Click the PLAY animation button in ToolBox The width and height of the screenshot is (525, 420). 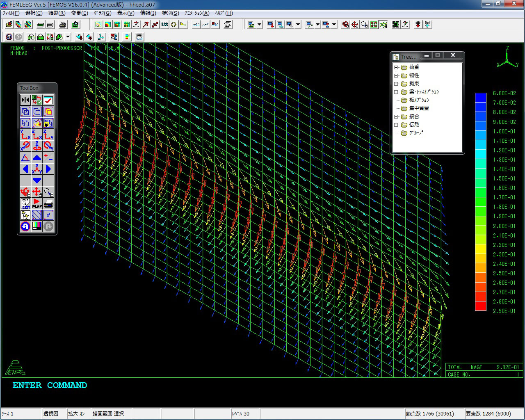click(x=37, y=203)
